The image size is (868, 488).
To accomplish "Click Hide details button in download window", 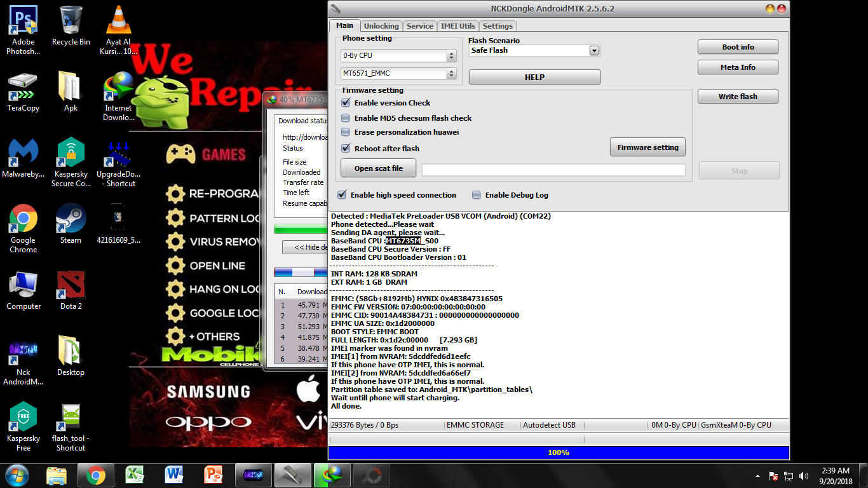I will pos(306,247).
